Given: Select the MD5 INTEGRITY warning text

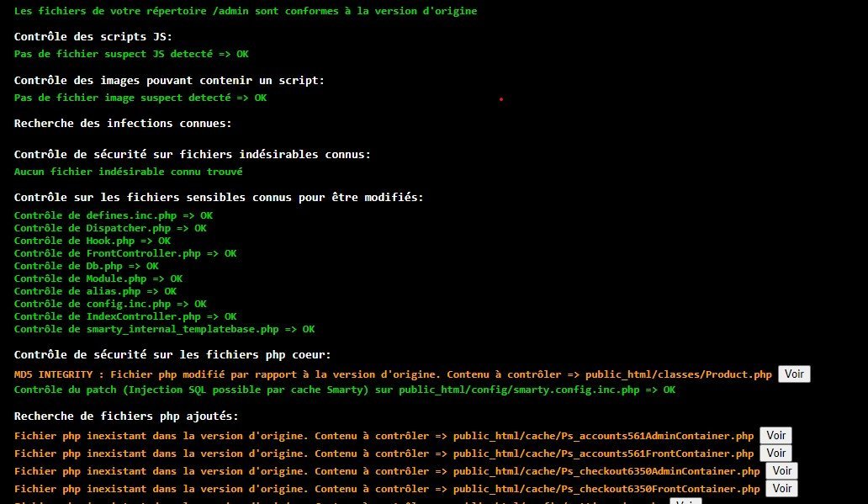Looking at the screenshot, I should click(393, 374).
